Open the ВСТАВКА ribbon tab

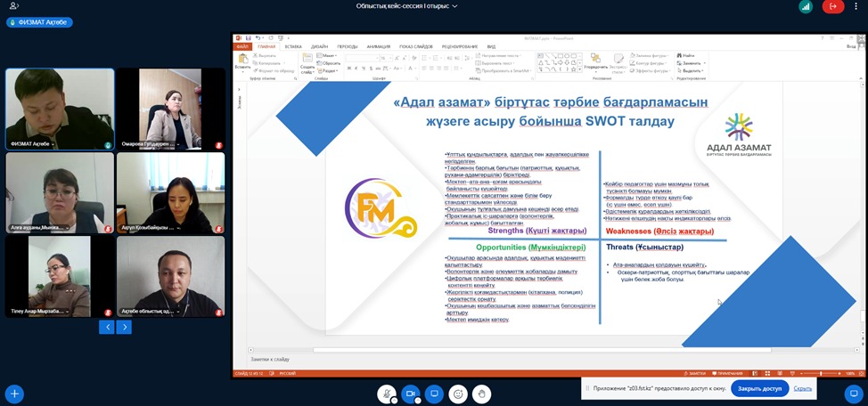point(293,46)
